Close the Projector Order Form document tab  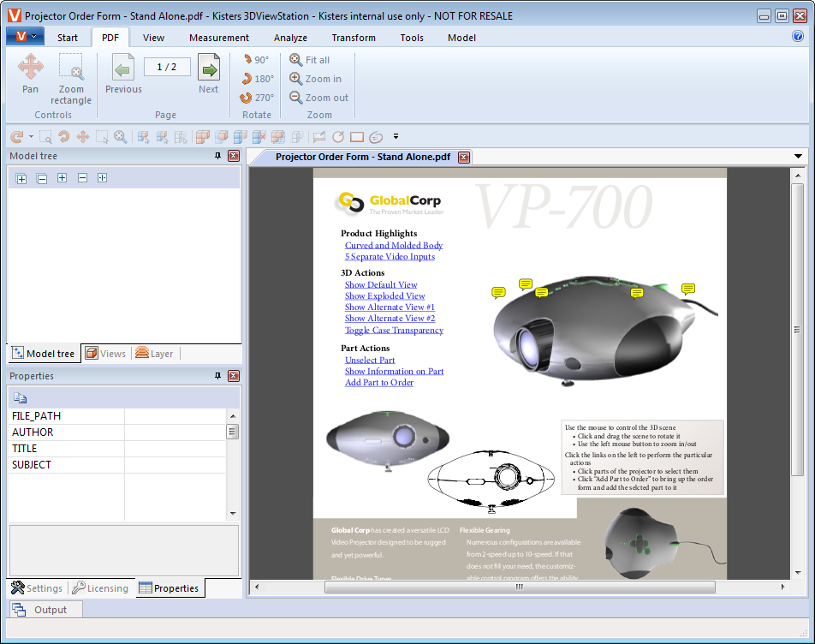(464, 158)
